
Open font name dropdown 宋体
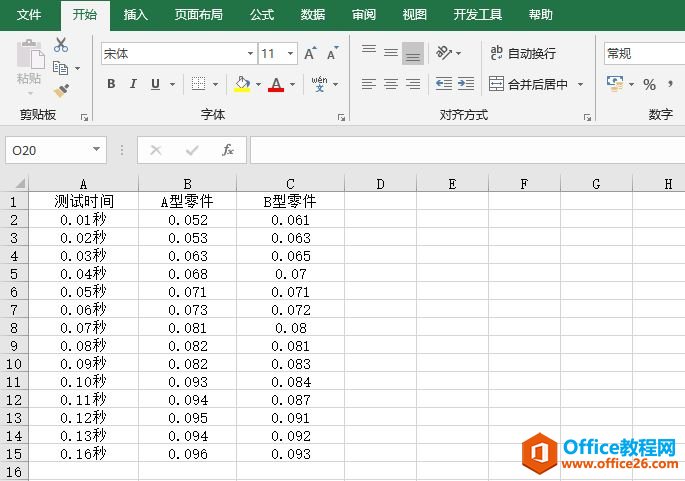(250, 53)
